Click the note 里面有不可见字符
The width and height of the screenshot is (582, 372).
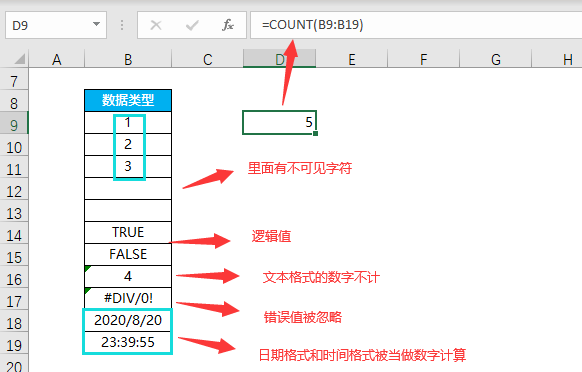tap(300, 168)
